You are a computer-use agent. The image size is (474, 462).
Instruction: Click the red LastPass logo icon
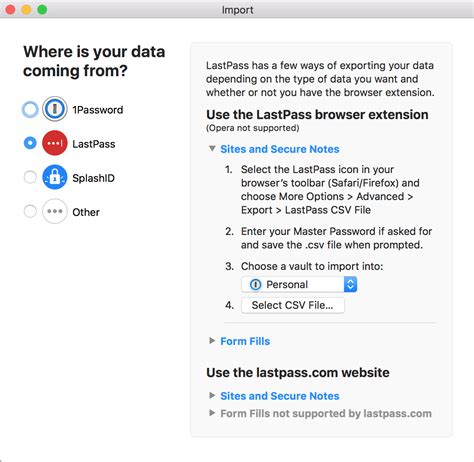[55, 143]
